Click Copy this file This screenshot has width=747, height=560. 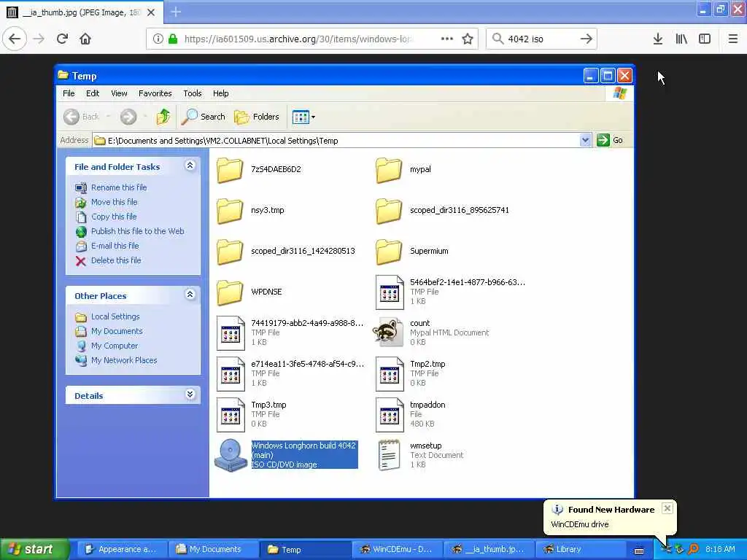point(106,216)
